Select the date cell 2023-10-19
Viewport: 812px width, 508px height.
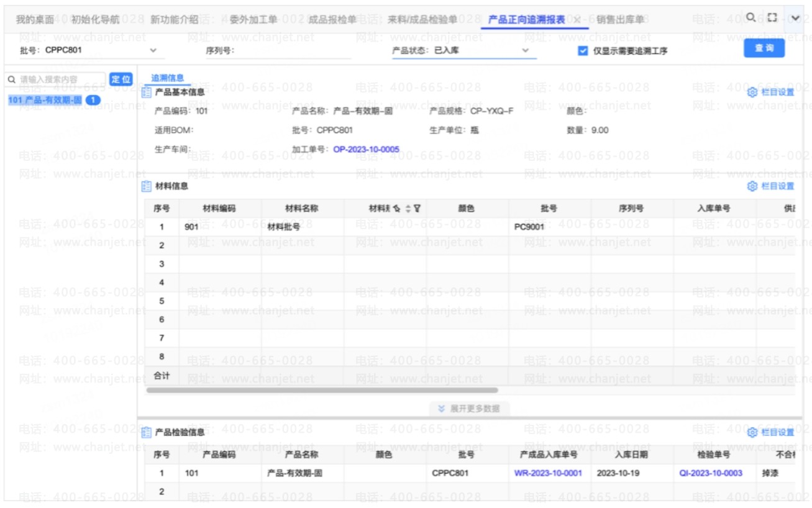tap(632, 473)
